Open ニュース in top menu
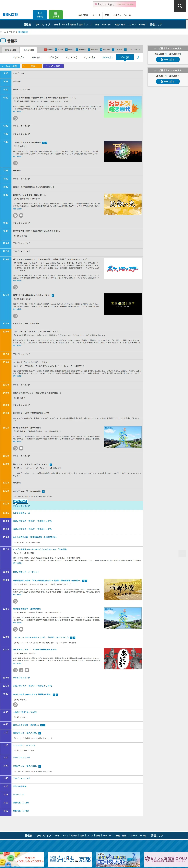The image size is (188, 868). tap(96, 15)
